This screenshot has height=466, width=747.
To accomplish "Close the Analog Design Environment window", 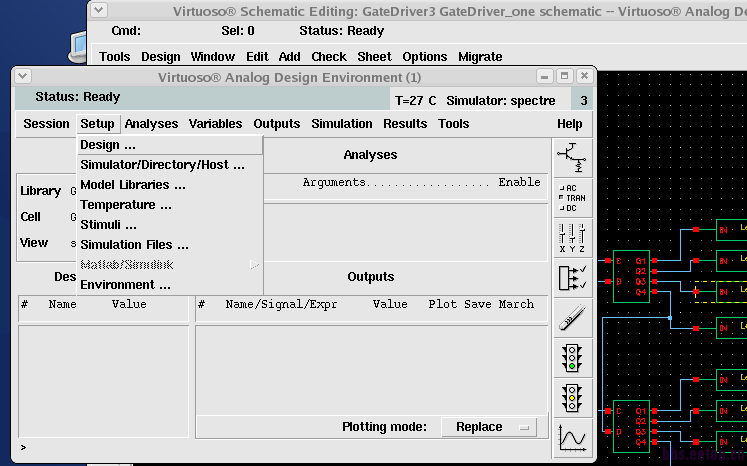I will click(585, 76).
